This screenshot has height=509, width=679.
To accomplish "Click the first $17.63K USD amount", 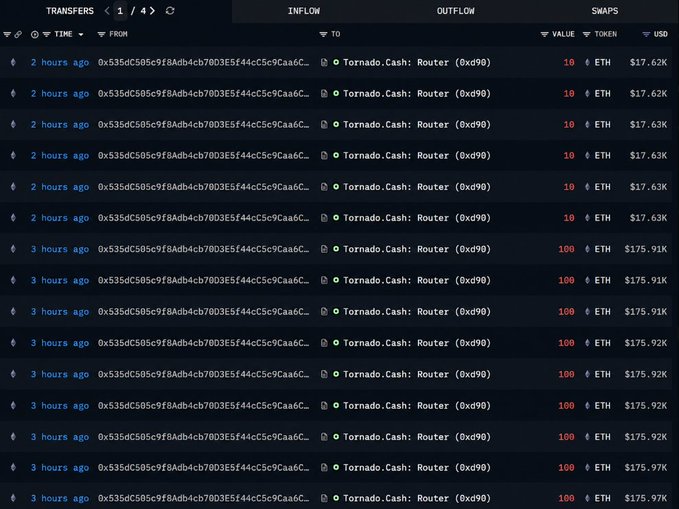I will (648, 125).
